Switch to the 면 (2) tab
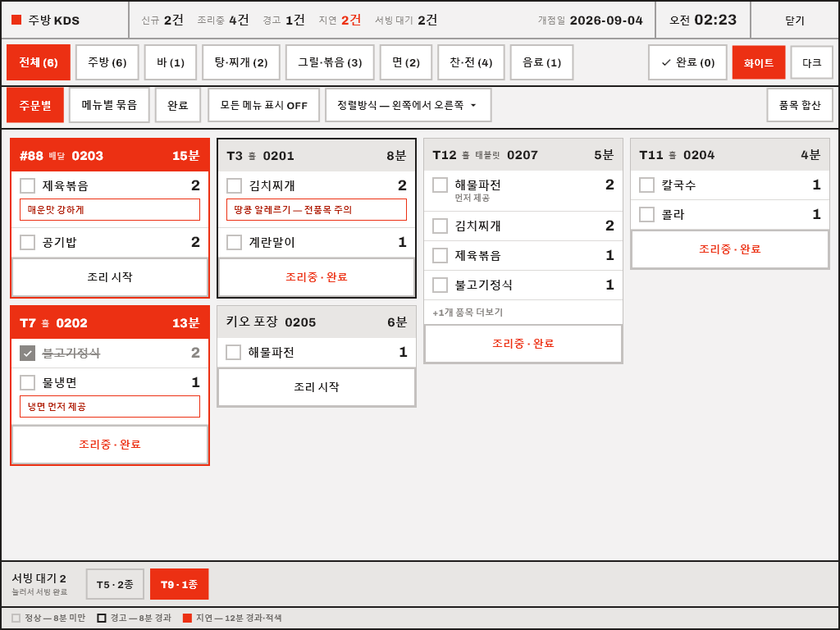Viewport: 840px width, 630px height. (406, 62)
